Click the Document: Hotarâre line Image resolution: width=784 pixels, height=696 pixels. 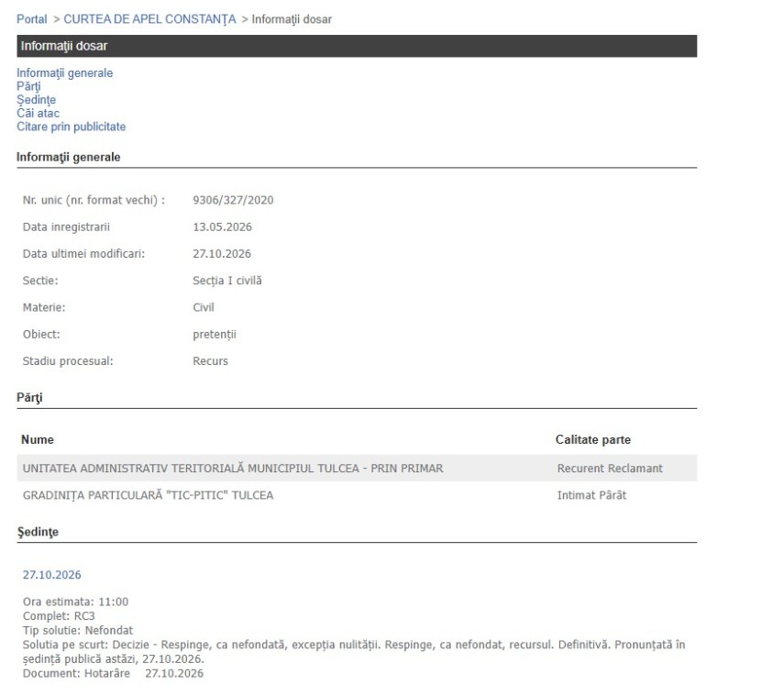(x=113, y=673)
